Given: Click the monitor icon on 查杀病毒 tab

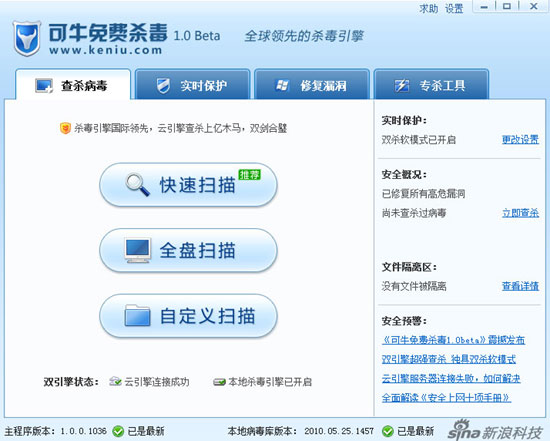Looking at the screenshot, I should pos(44,85).
